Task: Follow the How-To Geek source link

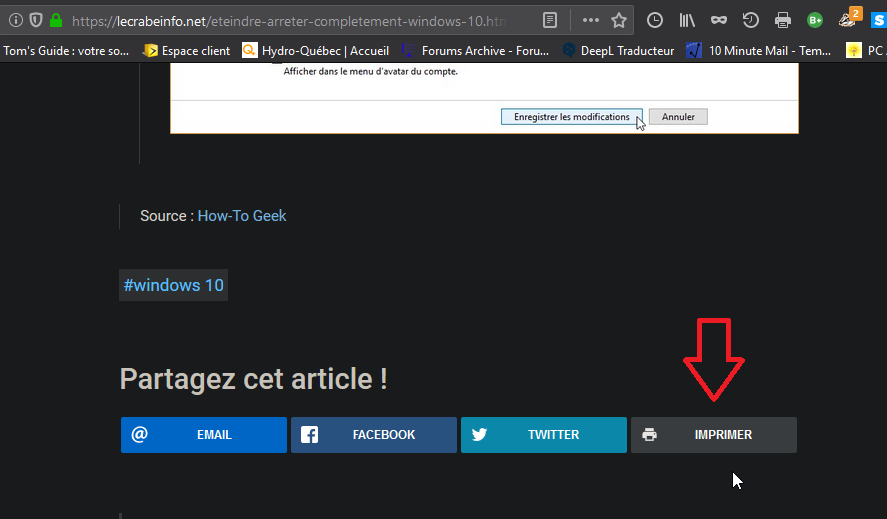Action: tap(242, 216)
